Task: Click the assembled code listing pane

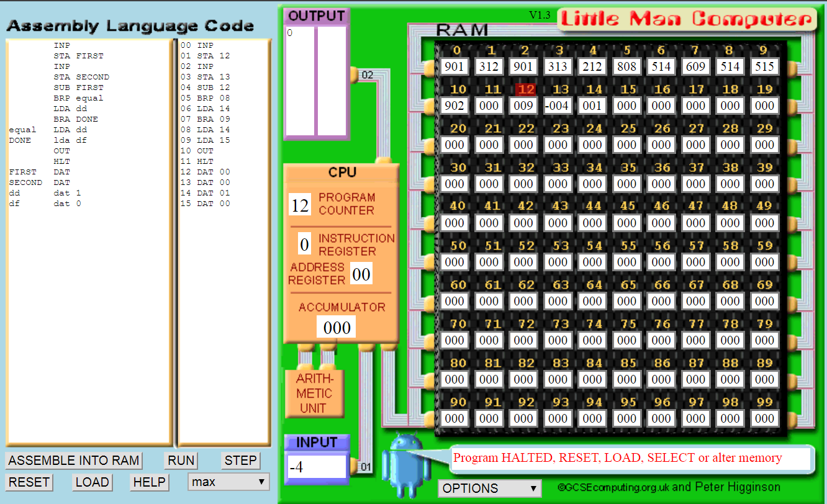Action: (x=224, y=243)
